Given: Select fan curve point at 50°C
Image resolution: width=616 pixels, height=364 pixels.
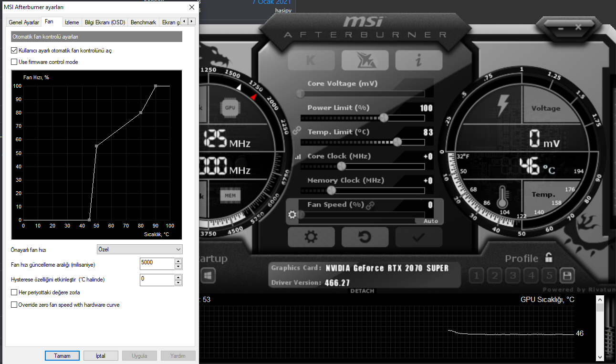Looking at the screenshot, I should 97,146.
